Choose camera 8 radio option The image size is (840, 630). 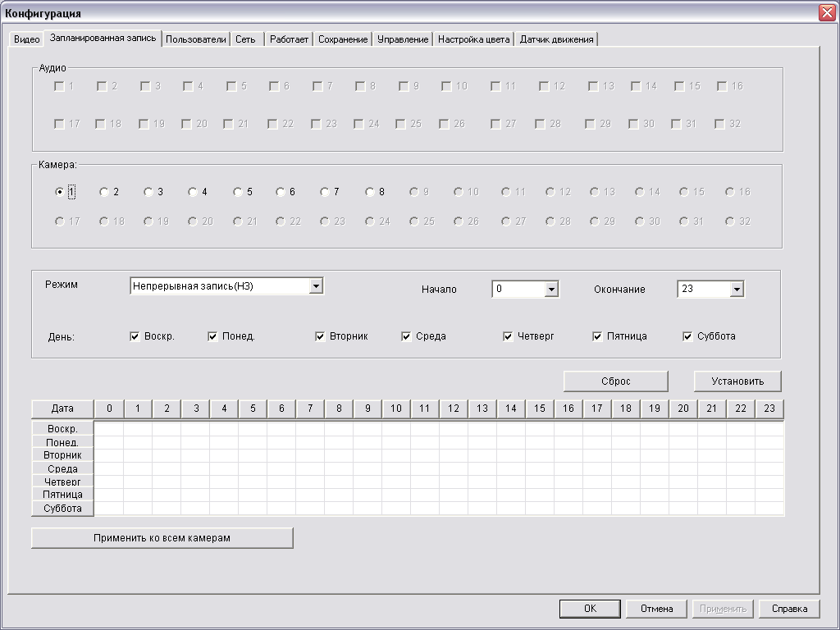(x=370, y=192)
